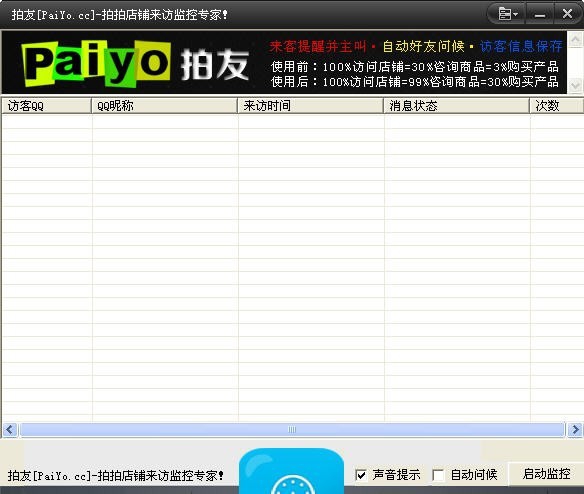
Task: Sort by 访客QQ column header
Action: pyautogui.click(x=47, y=106)
